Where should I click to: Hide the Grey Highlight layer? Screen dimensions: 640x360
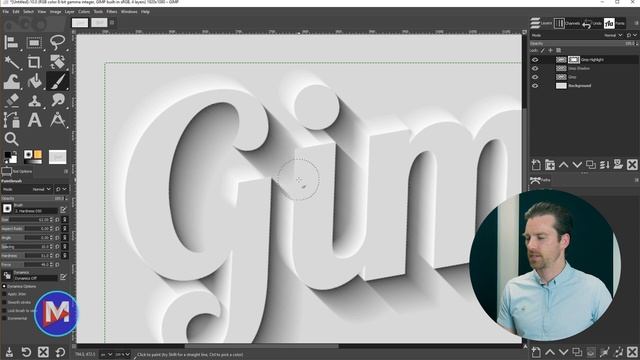click(535, 60)
